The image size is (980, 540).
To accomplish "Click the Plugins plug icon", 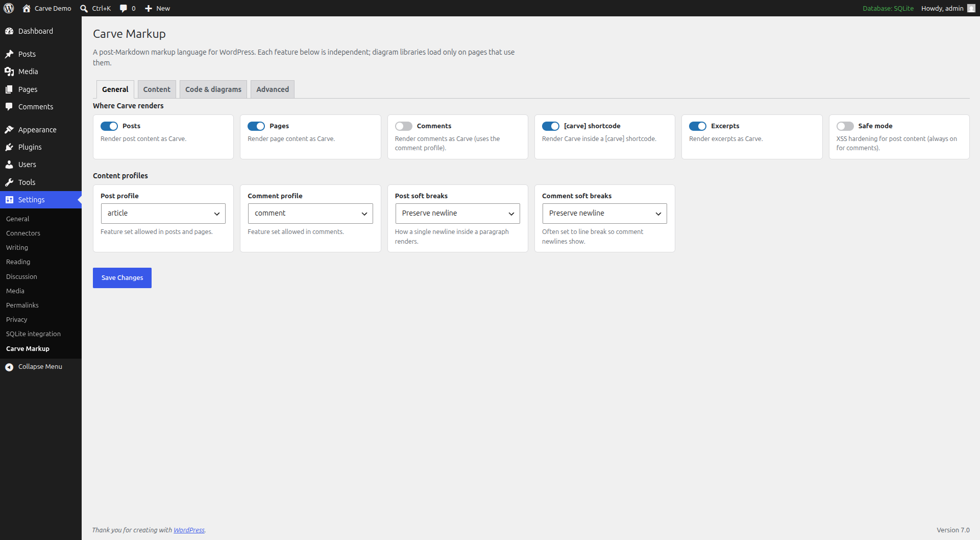I will point(9,147).
